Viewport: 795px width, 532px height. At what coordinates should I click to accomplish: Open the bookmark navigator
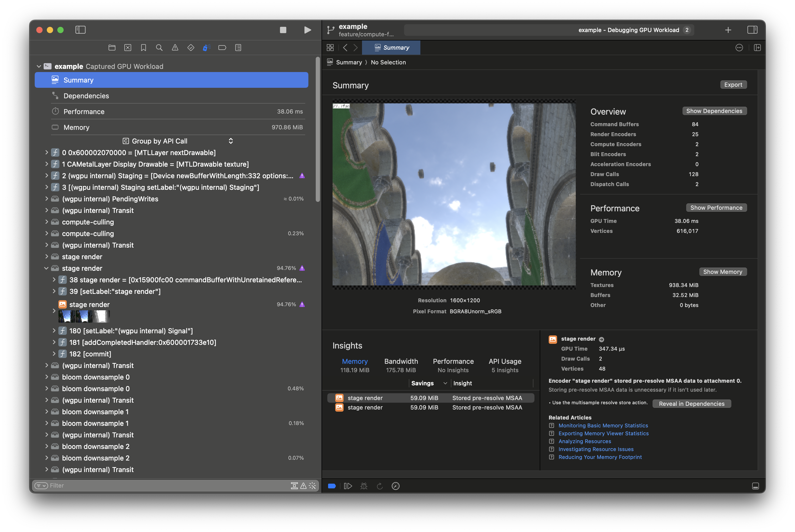pos(144,48)
